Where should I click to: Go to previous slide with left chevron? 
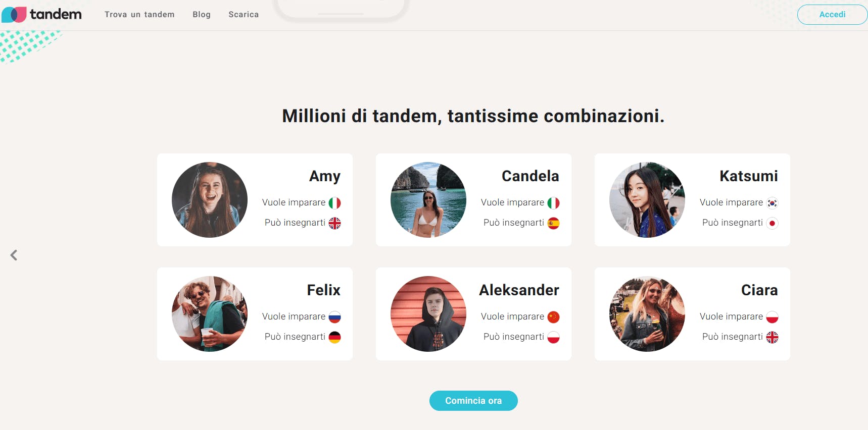coord(14,255)
